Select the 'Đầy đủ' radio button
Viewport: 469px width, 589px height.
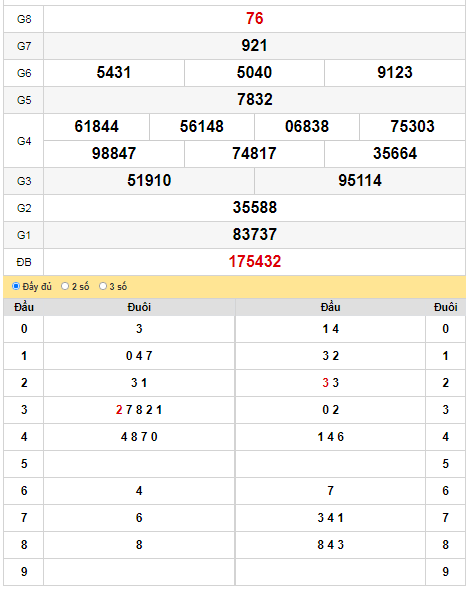(x=16, y=286)
